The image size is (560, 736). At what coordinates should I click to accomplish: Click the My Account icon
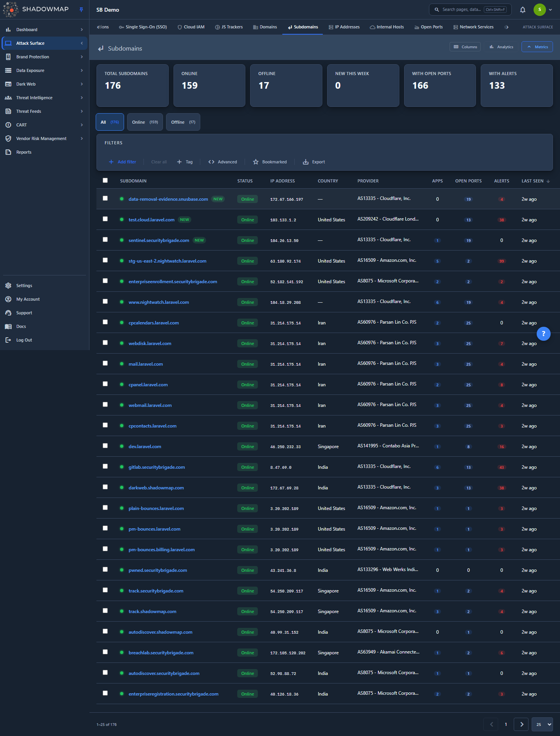coord(8,299)
